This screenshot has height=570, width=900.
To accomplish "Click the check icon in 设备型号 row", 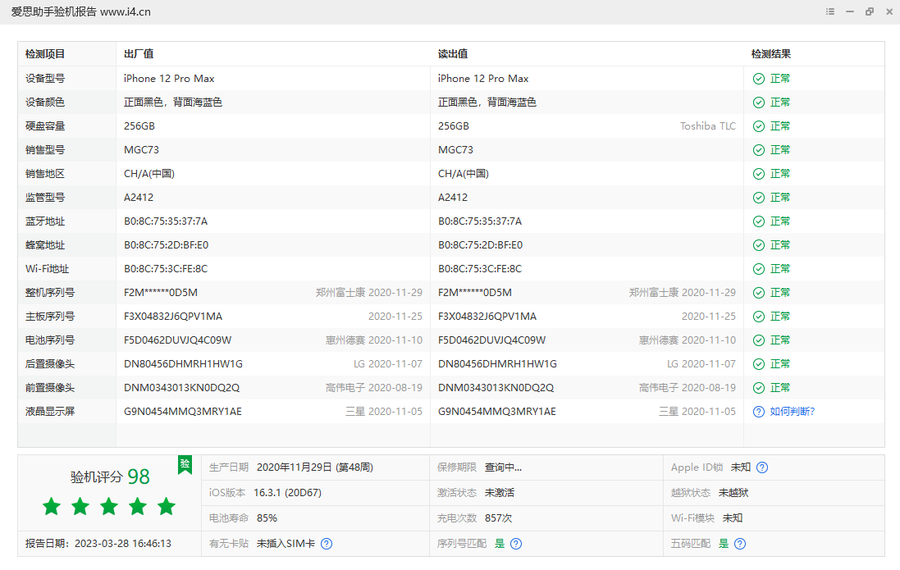I will tap(759, 79).
